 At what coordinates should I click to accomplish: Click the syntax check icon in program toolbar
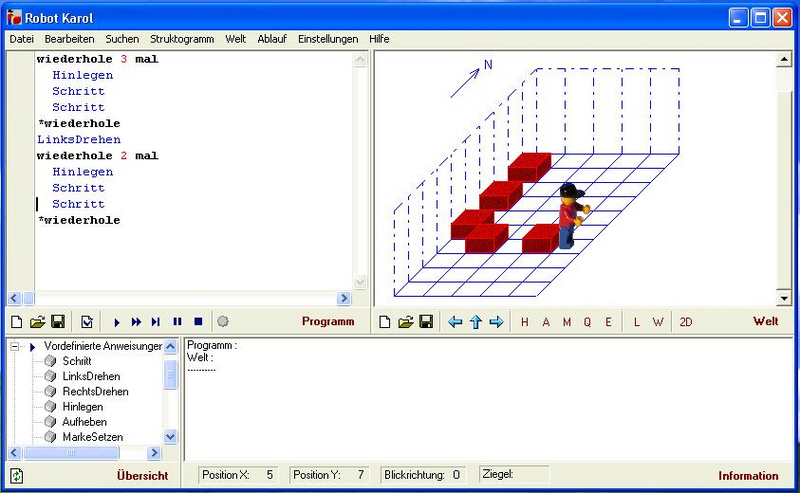[87, 322]
